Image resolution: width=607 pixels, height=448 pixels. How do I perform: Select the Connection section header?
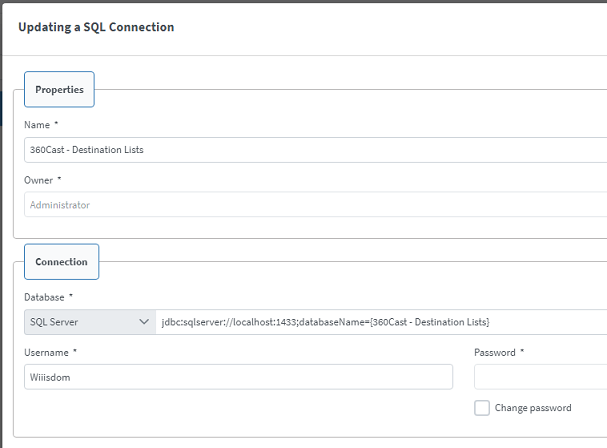pyautogui.click(x=62, y=262)
